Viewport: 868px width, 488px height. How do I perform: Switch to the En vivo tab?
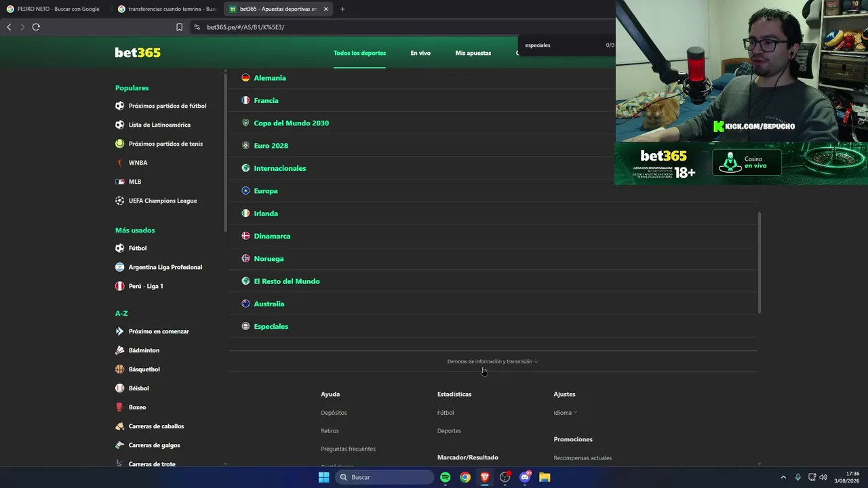tap(420, 53)
